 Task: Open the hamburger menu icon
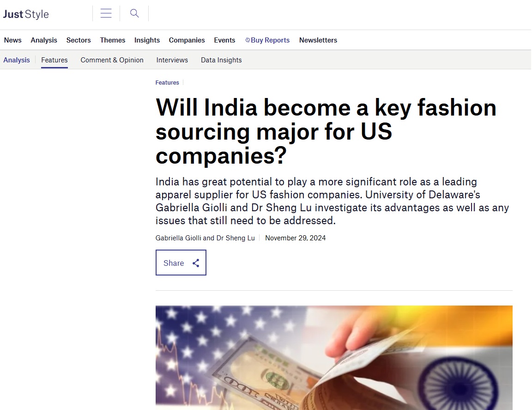click(106, 13)
